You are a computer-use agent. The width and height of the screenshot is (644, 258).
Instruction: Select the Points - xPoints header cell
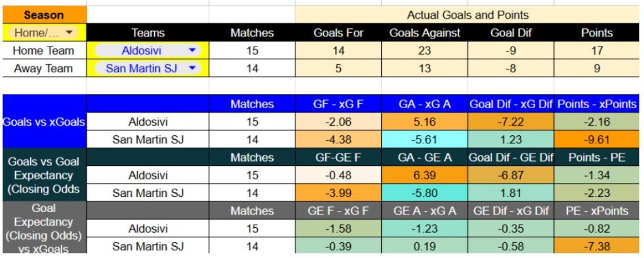pyautogui.click(x=597, y=104)
